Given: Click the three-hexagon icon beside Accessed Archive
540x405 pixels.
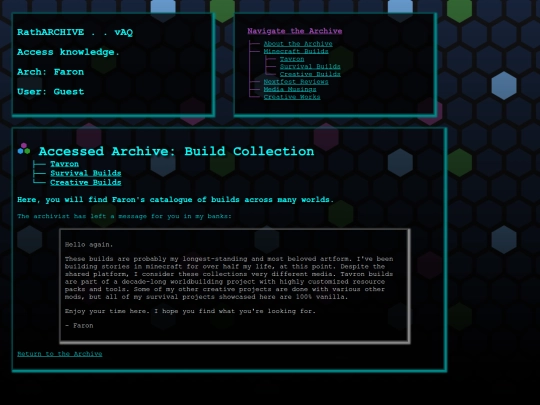Looking at the screenshot, I should click(x=24, y=149).
